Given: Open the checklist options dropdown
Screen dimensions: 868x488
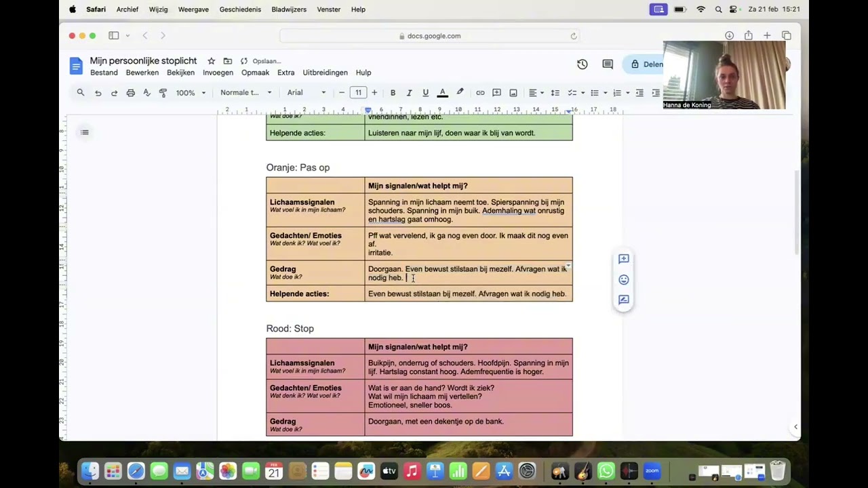Looking at the screenshot, I should [x=576, y=93].
